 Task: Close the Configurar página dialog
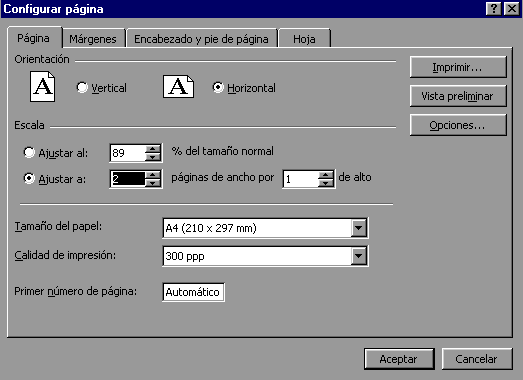tap(512, 8)
